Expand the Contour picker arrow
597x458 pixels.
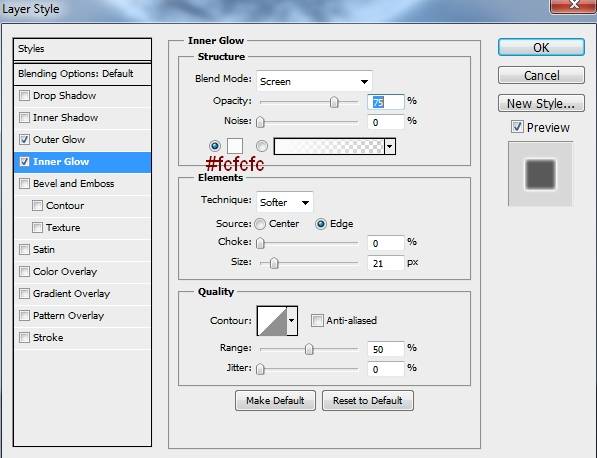[292, 321]
